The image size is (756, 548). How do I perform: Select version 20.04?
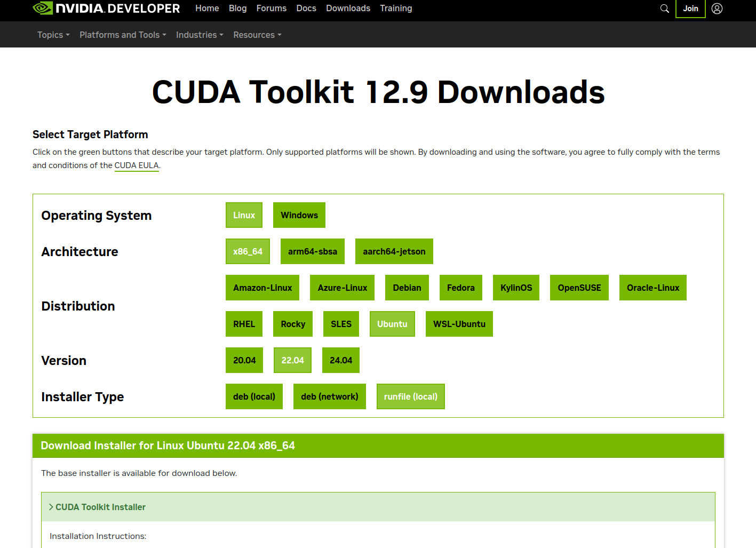point(244,360)
